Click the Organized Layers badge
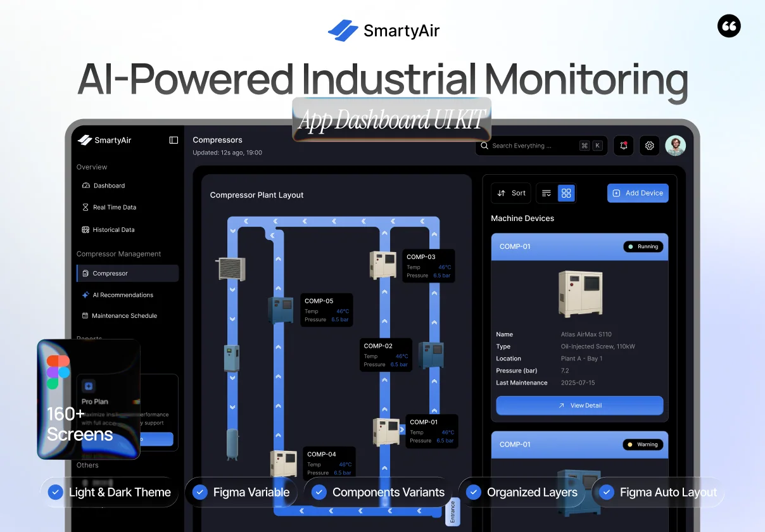Screen dimensions: 765x532 522,492
